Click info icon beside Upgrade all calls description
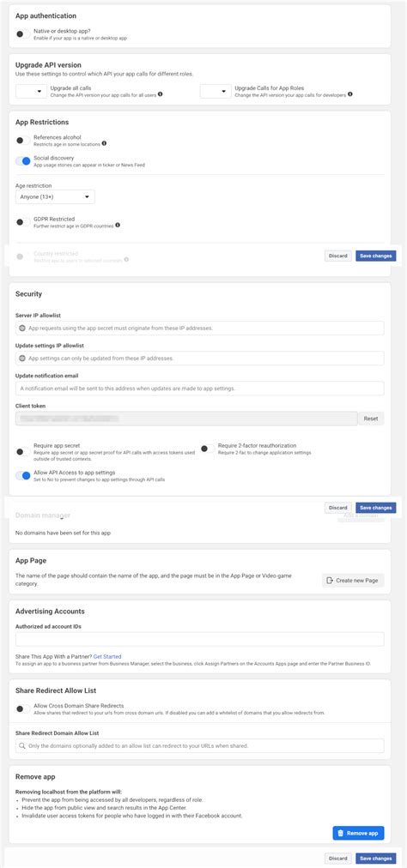Viewport: 407px width, 868px height. pyautogui.click(x=161, y=94)
